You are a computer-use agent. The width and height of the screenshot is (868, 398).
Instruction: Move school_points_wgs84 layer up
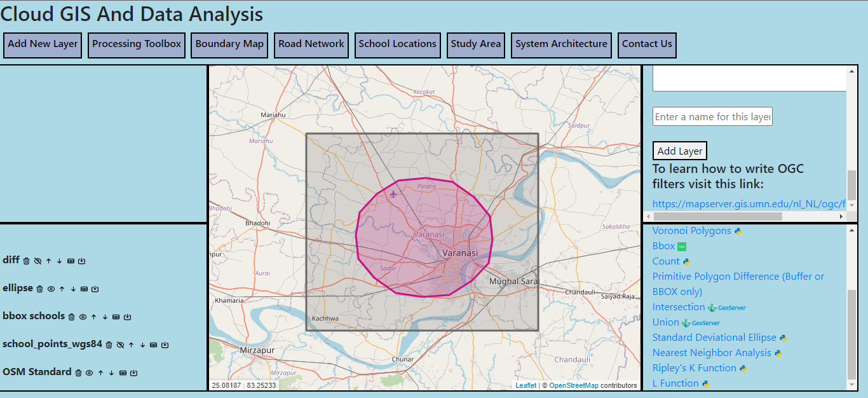point(131,345)
